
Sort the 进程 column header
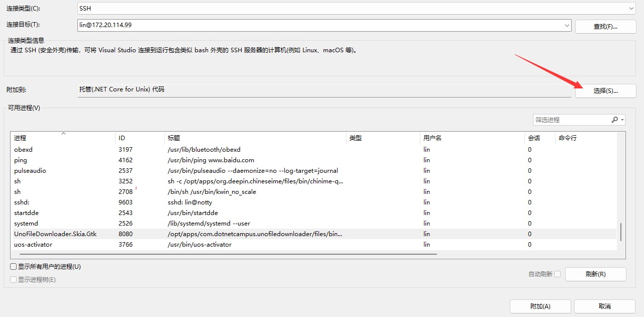click(60, 137)
